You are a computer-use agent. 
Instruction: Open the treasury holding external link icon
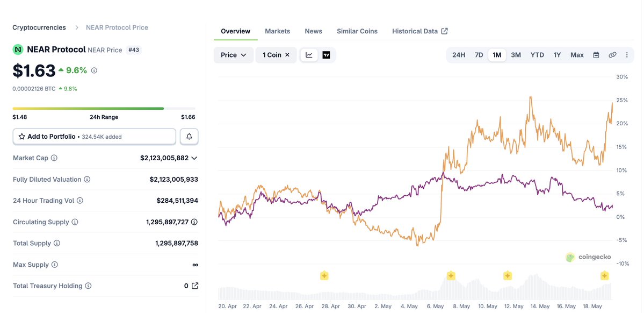point(195,286)
